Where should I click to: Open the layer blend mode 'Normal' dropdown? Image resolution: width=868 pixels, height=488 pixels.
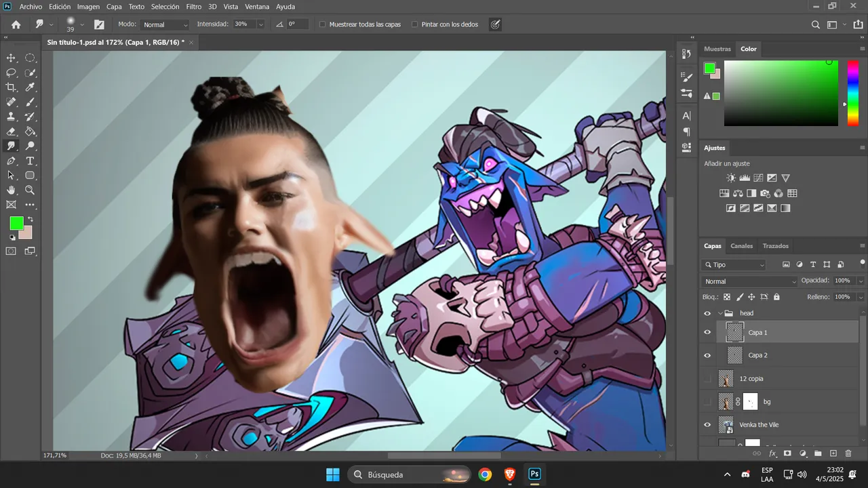pyautogui.click(x=750, y=281)
